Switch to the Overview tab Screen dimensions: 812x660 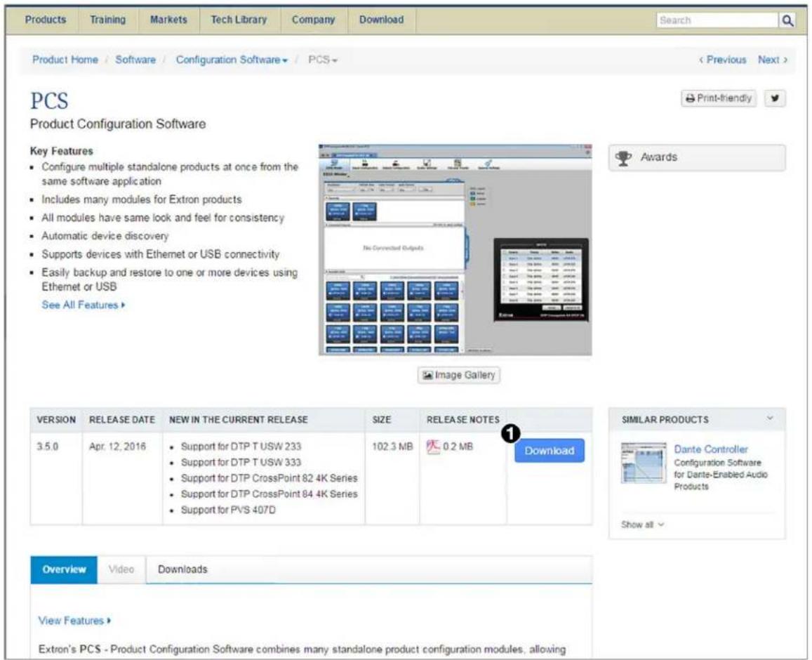pos(64,569)
